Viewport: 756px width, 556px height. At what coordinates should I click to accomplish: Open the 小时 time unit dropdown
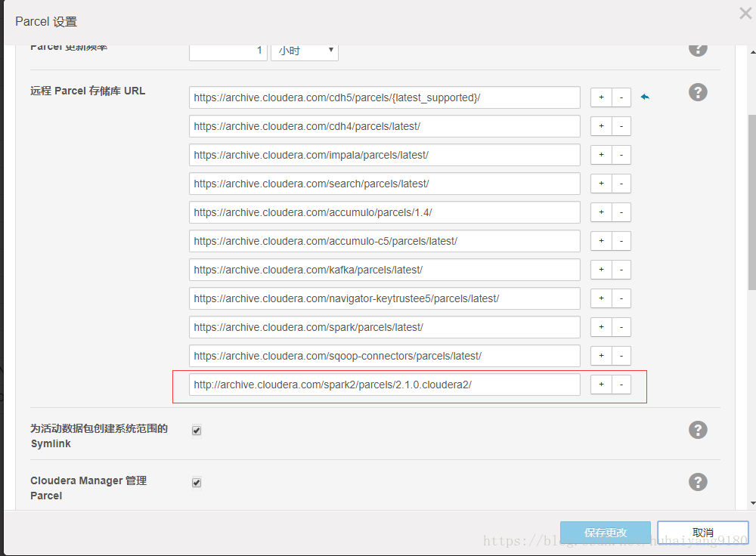305,51
